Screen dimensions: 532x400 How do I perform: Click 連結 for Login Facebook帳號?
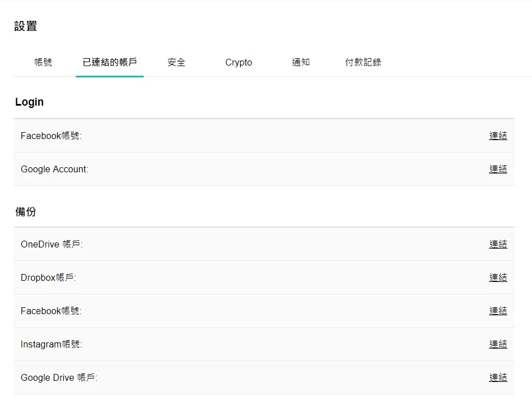coord(498,136)
